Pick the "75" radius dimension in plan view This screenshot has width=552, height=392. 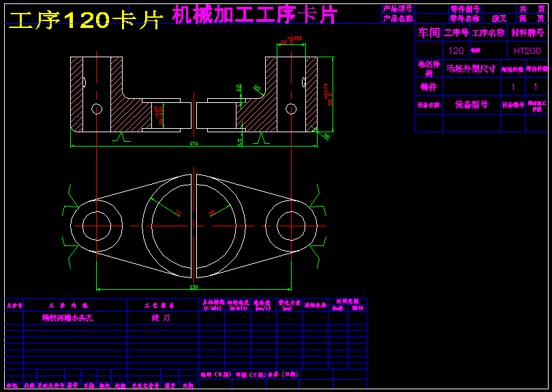pyautogui.click(x=179, y=213)
